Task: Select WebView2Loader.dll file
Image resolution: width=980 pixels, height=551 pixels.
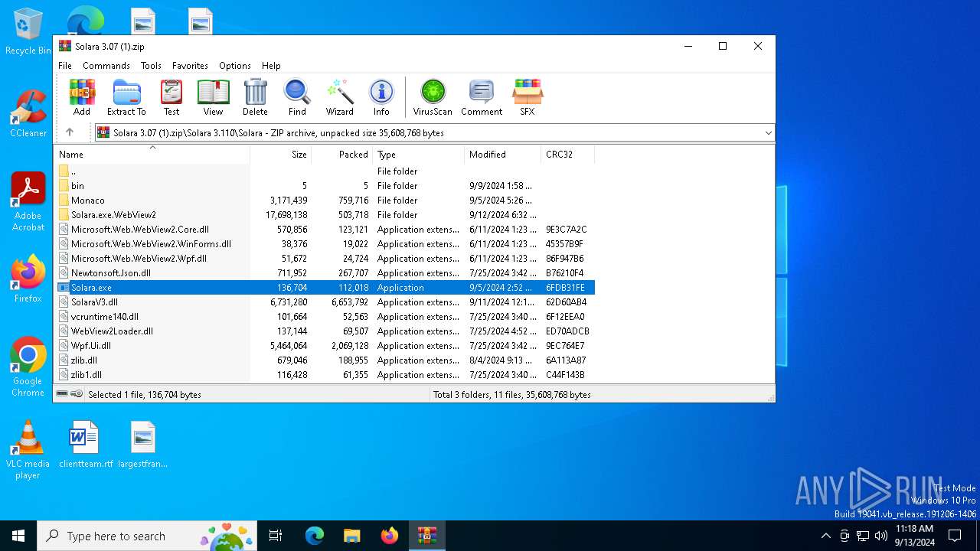Action: 325,331
